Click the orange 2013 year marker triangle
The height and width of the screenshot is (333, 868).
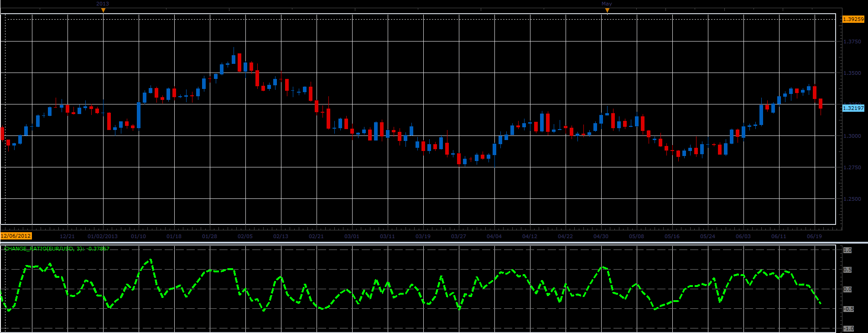(x=103, y=10)
